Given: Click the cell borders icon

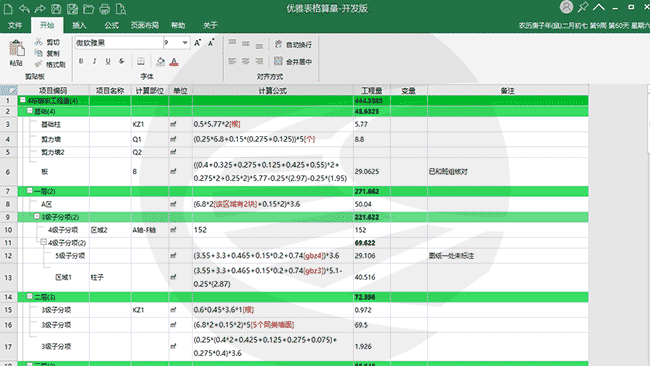Looking at the screenshot, I should (141, 61).
